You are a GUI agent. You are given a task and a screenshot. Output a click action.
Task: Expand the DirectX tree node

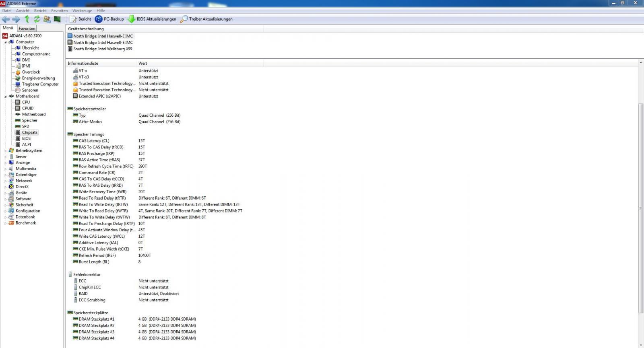click(x=6, y=187)
